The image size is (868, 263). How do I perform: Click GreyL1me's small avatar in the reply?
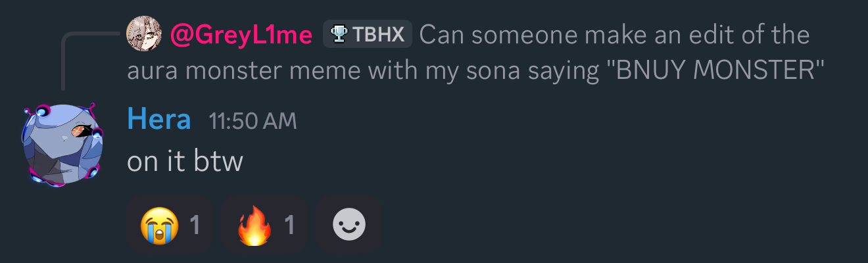[x=143, y=34]
